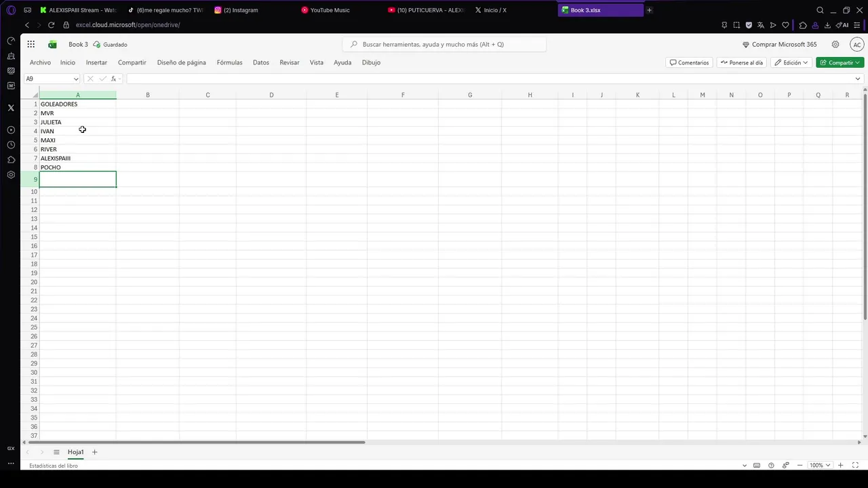Open the AC account avatar

coord(857,44)
